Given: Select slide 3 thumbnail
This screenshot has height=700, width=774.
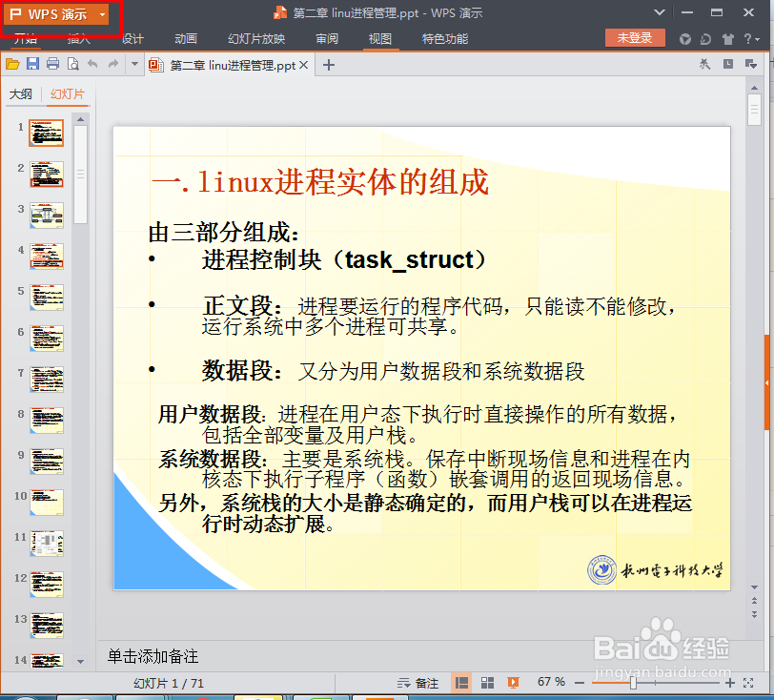Looking at the screenshot, I should [47, 216].
